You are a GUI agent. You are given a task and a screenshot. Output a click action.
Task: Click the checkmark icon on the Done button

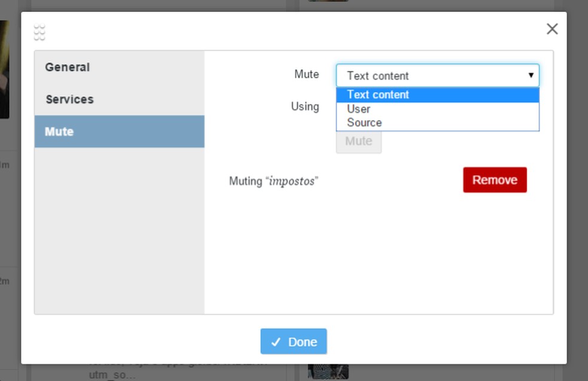point(275,342)
